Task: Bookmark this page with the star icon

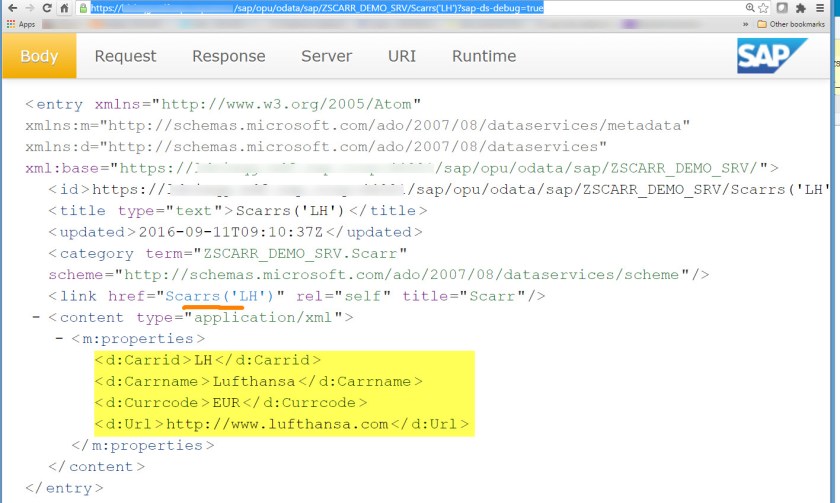Action: (763, 8)
